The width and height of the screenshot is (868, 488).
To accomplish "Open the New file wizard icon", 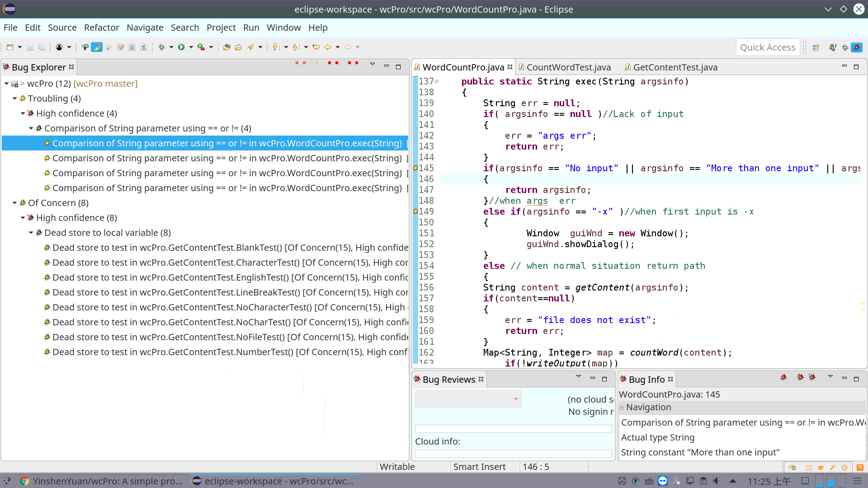I will (10, 47).
